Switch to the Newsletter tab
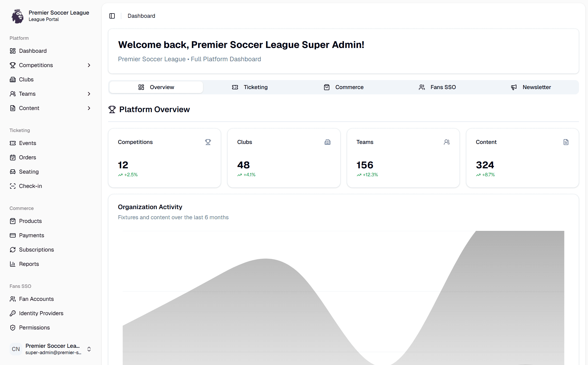Image resolution: width=588 pixels, height=365 pixels. coord(536,87)
